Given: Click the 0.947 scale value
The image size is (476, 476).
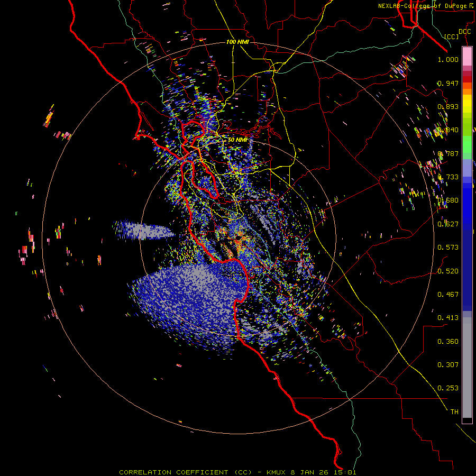Looking at the screenshot, I should (448, 83).
